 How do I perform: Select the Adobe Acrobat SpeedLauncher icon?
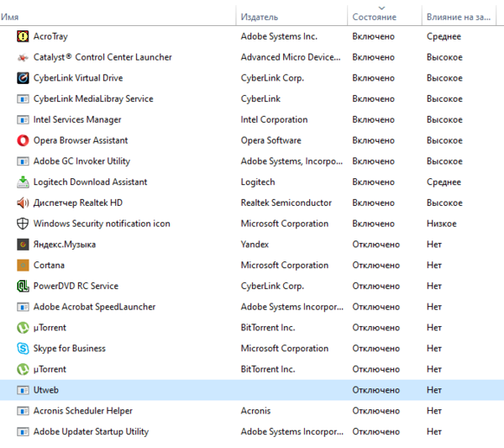coord(23,307)
